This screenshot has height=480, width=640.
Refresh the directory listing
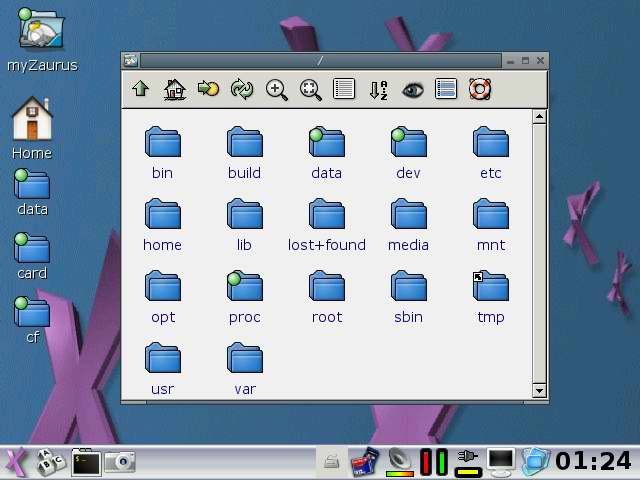click(242, 89)
